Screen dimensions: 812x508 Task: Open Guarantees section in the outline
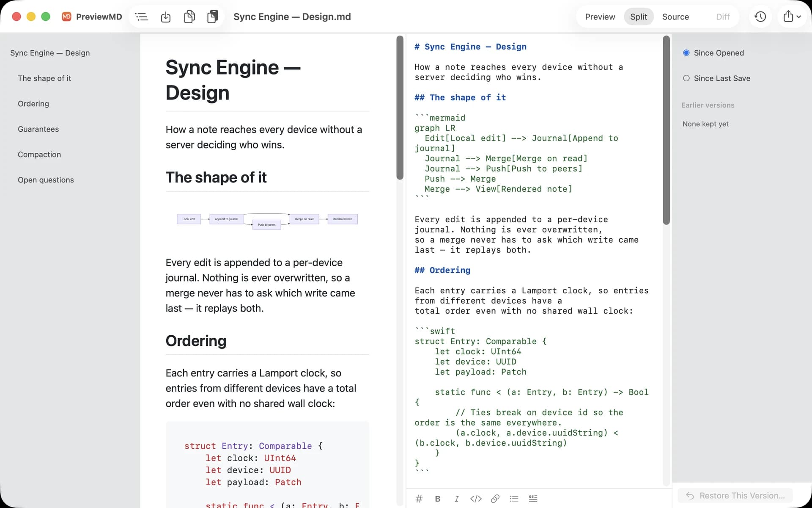(x=38, y=129)
